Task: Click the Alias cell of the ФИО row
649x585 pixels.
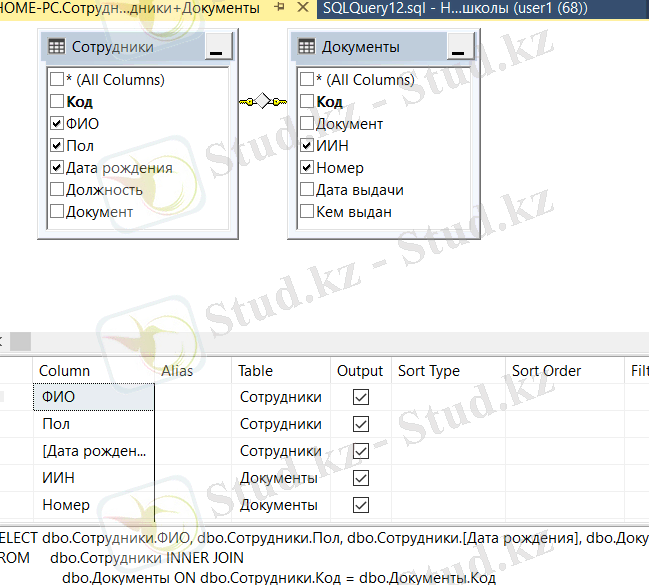Action: [193, 397]
